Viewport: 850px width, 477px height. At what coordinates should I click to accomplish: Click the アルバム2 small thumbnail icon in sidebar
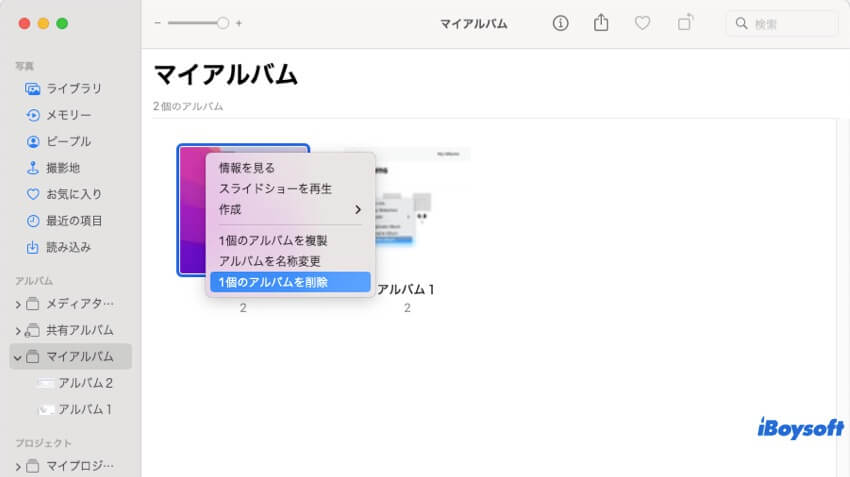46,383
